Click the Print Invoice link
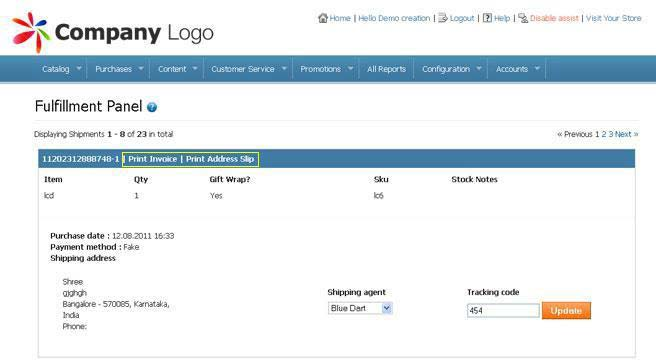This screenshot has width=656, height=361. [152, 159]
